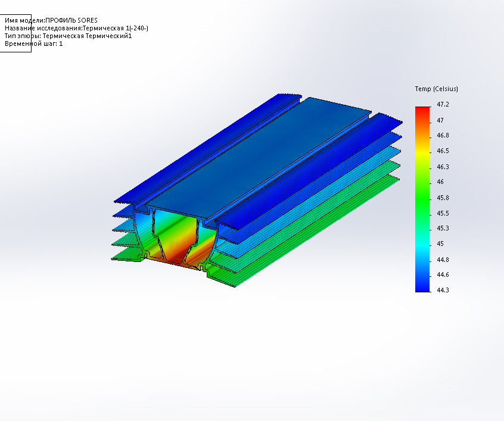This screenshot has height=421, width=504.
Task: Click the 46.5 legend value
Action: coord(443,151)
